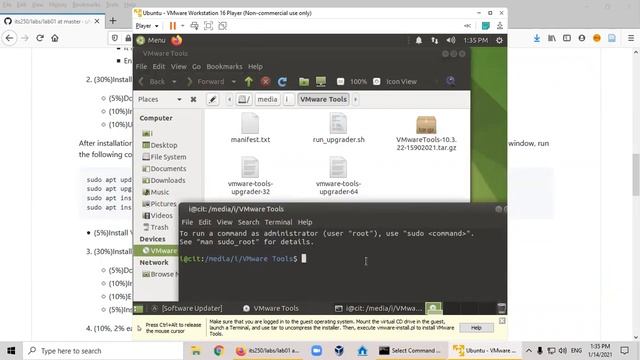Click Send Ctrl+Alt+Del icon in VMware toolbar
Viewport: 640px width, 360px height.
pos(194,26)
